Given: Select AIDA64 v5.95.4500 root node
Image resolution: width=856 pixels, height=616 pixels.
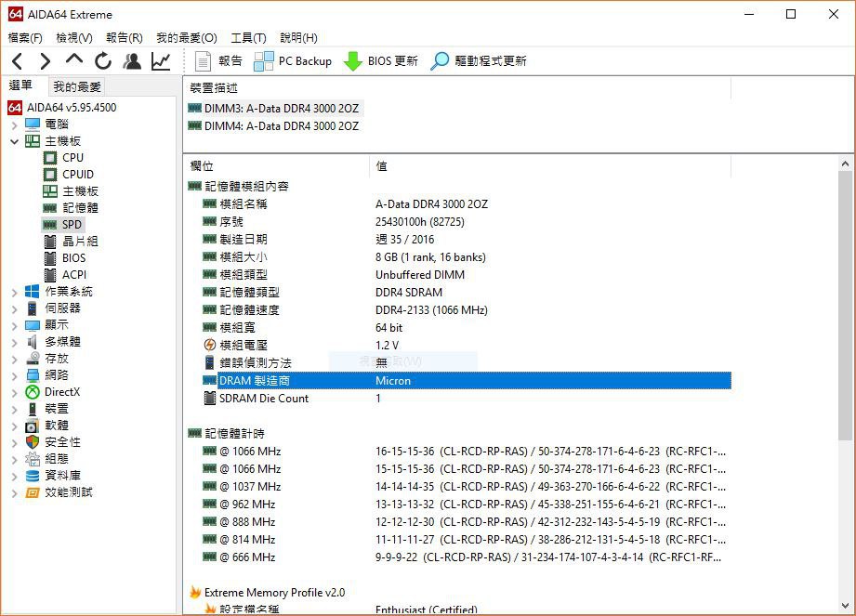Looking at the screenshot, I should pos(72,108).
